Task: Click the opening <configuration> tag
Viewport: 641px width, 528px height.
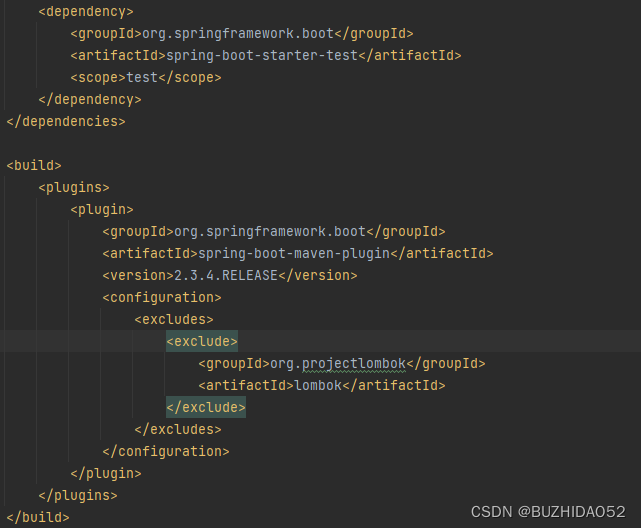Action: [x=162, y=298]
